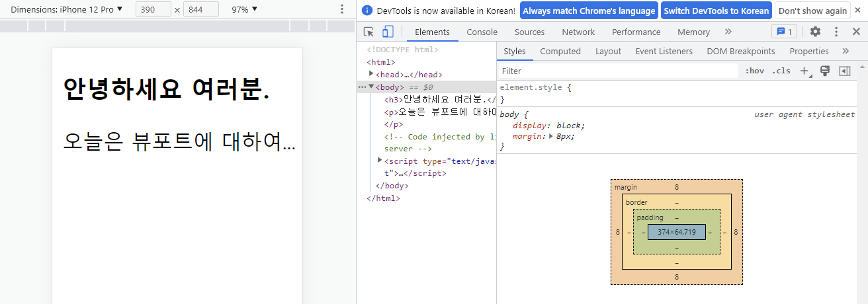Collapse the body element node
868x304 pixels.
[371, 87]
